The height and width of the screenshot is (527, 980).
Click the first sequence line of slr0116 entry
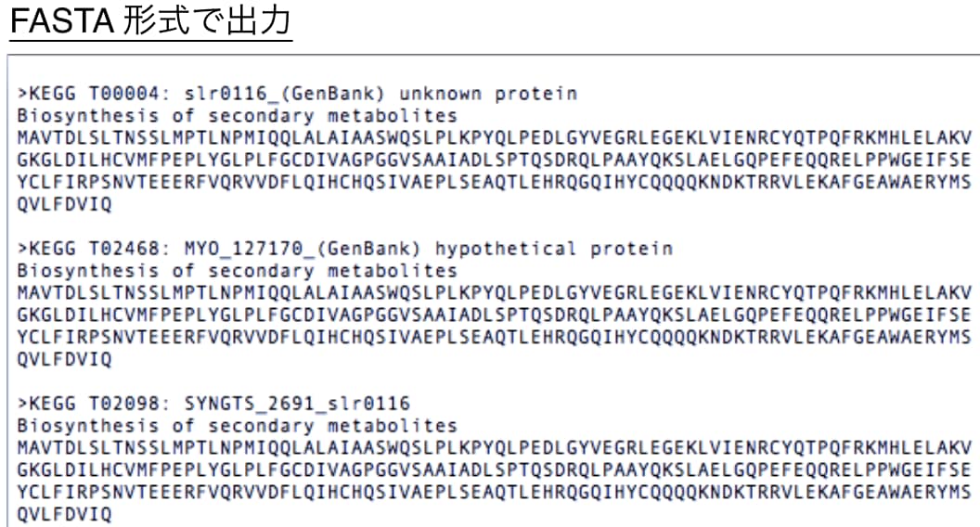(x=494, y=137)
